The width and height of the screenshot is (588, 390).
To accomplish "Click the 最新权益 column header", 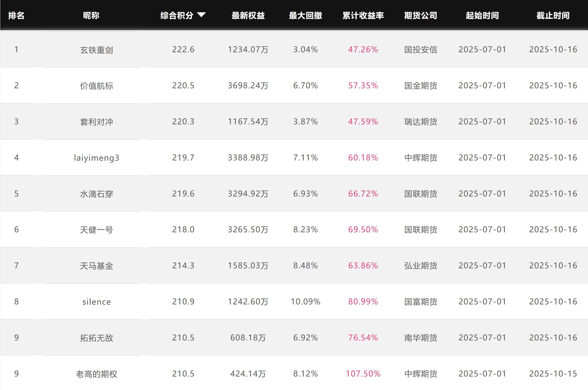I will click(x=248, y=16).
